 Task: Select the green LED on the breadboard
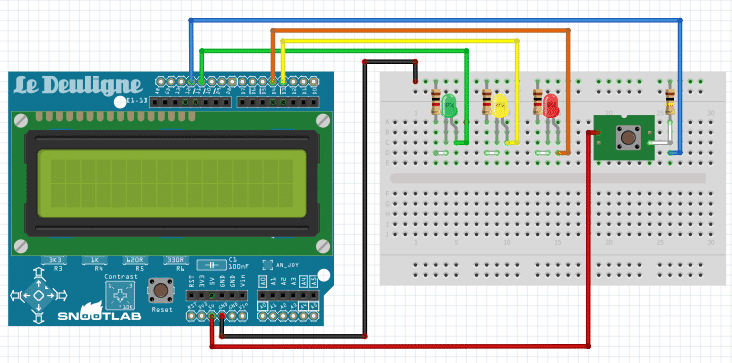[449, 105]
